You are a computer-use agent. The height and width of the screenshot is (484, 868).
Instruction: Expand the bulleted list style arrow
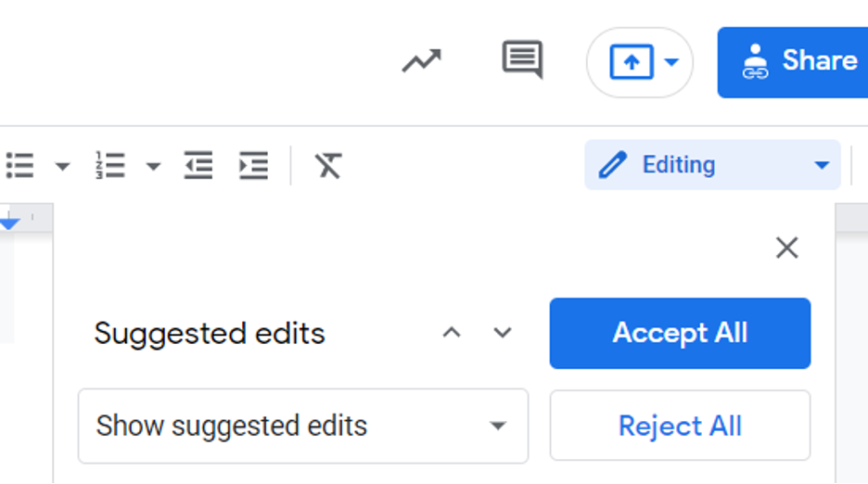tap(62, 166)
